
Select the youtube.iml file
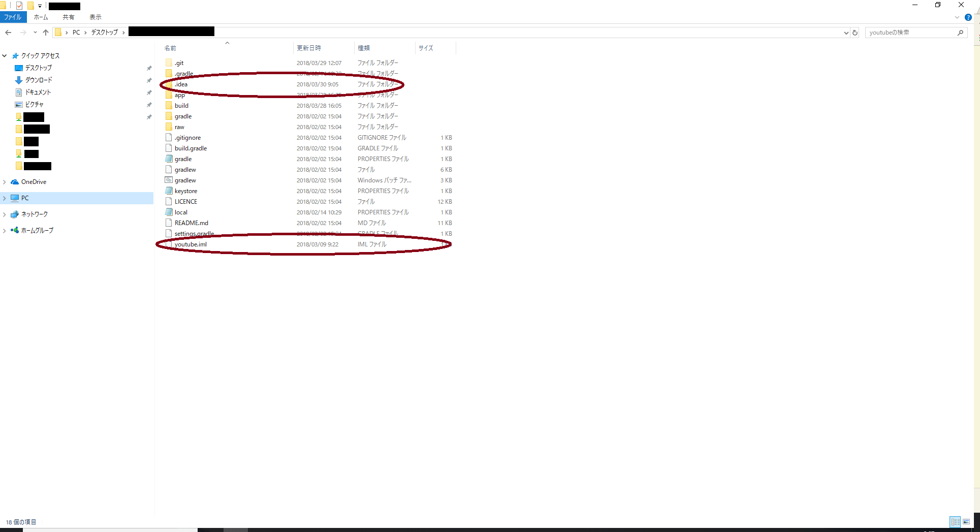[x=191, y=244]
